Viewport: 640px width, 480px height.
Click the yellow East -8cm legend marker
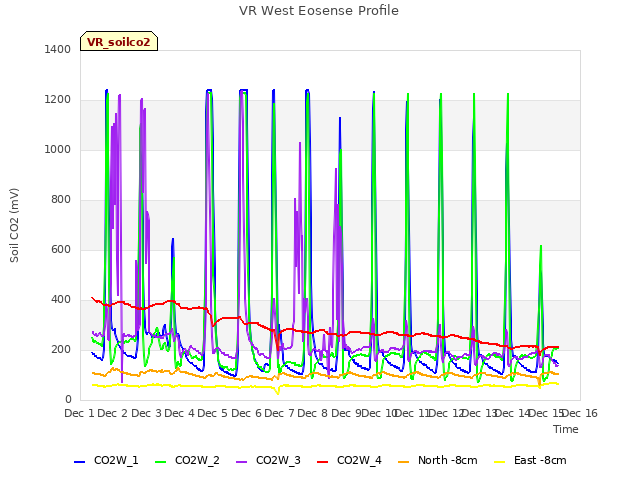tap(499, 462)
